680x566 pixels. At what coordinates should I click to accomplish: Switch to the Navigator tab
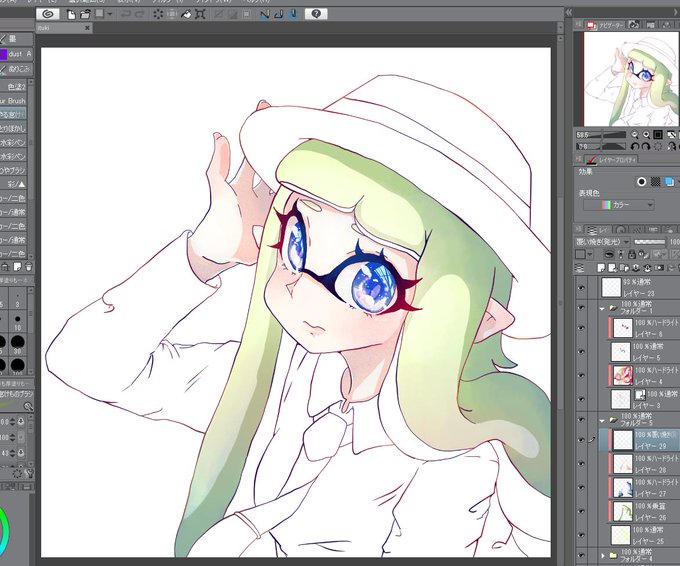click(605, 25)
